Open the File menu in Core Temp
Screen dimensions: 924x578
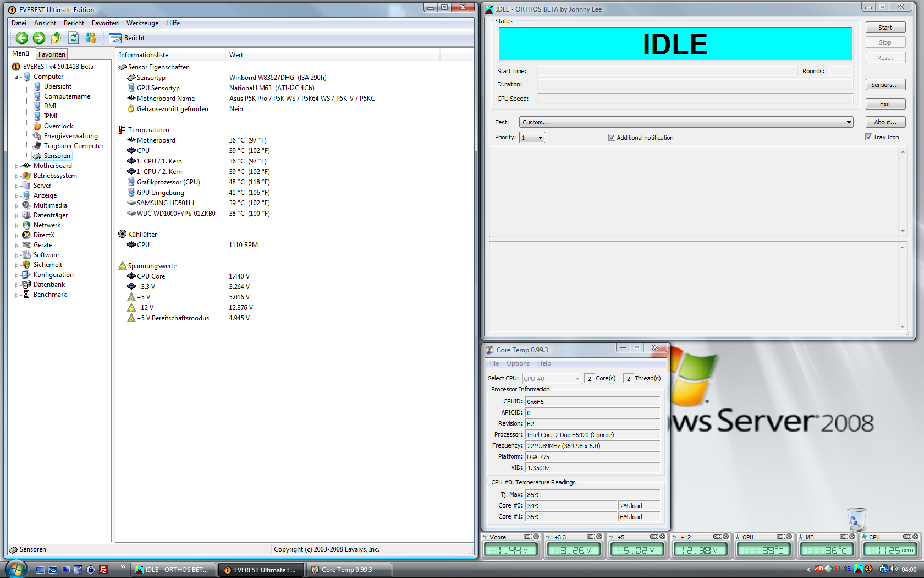[x=494, y=363]
